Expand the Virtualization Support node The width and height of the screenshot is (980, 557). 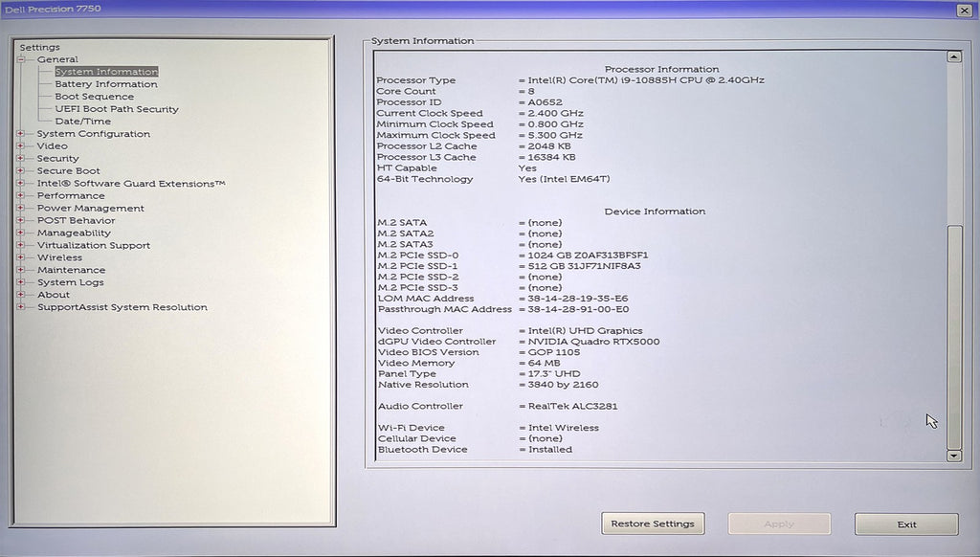(x=21, y=245)
